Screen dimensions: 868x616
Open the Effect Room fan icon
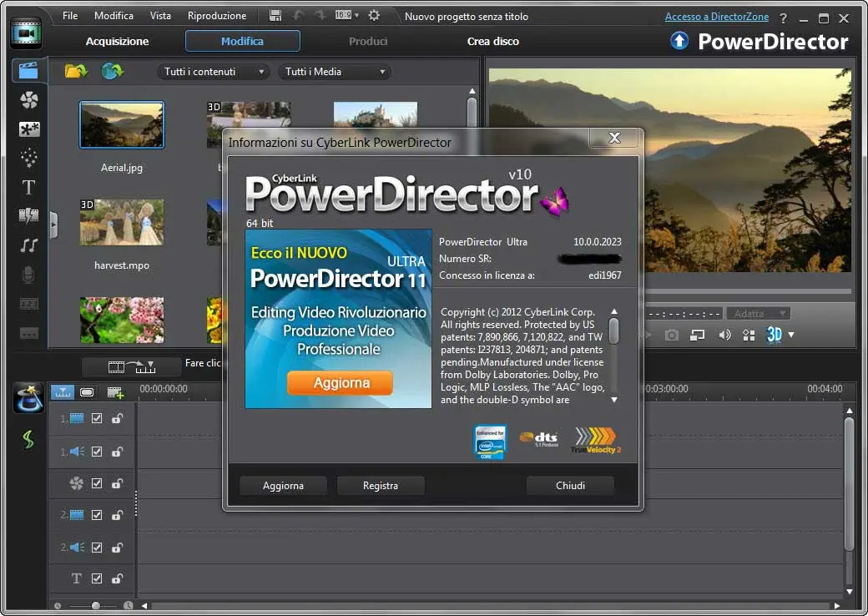point(28,100)
